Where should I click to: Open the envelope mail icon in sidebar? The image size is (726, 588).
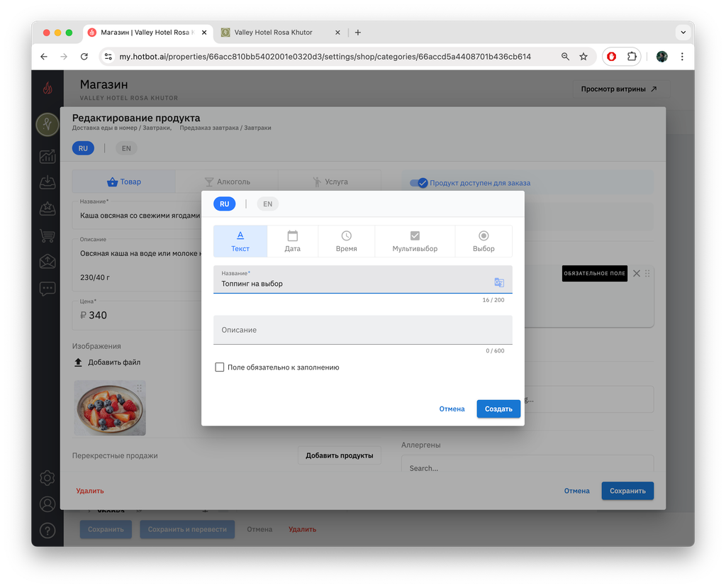pos(48,262)
